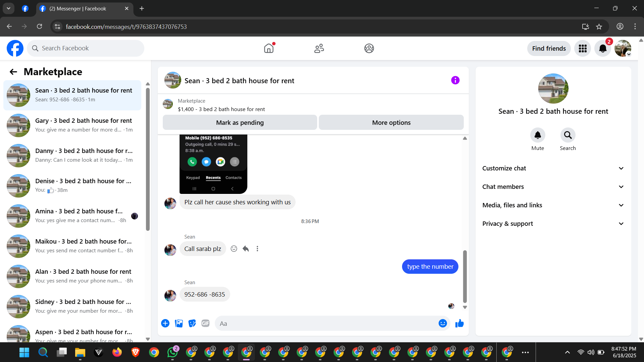Image resolution: width=644 pixels, height=362 pixels.
Task: Close the Messenger browser tab
Action: click(x=127, y=9)
